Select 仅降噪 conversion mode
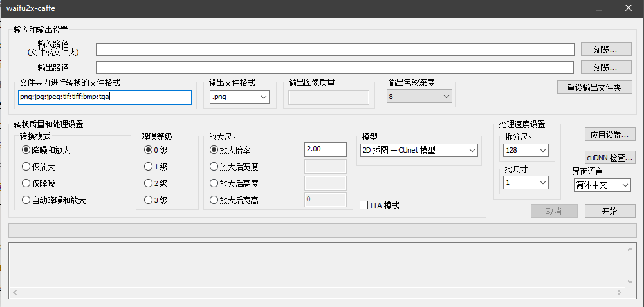Image resolution: width=644 pixels, height=307 pixels. click(38, 183)
